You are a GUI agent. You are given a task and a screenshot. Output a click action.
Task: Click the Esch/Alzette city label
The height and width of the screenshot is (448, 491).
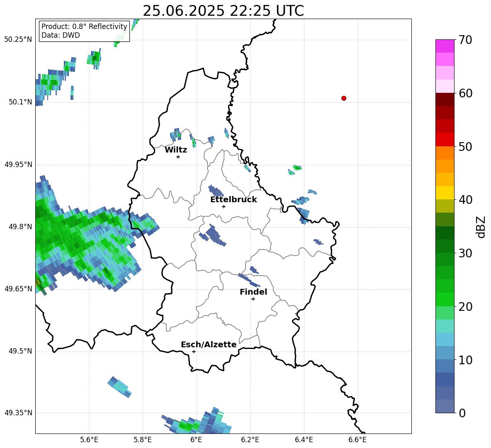pos(209,345)
